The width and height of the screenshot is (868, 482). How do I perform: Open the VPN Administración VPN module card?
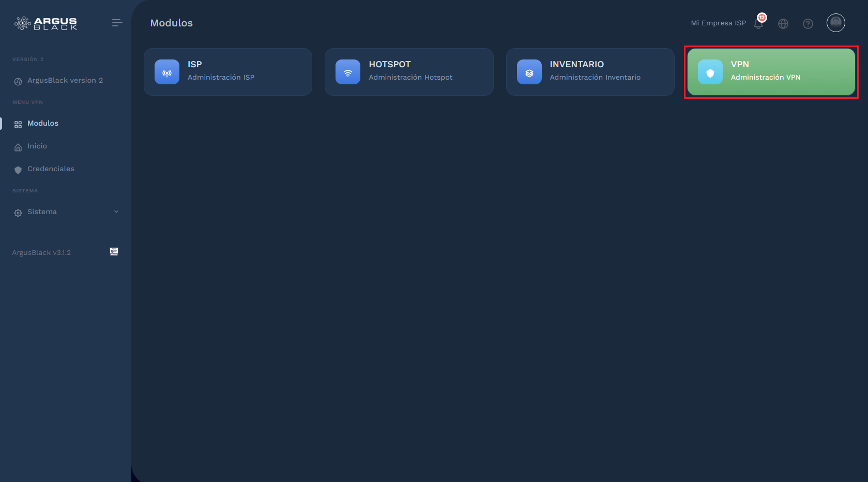770,72
